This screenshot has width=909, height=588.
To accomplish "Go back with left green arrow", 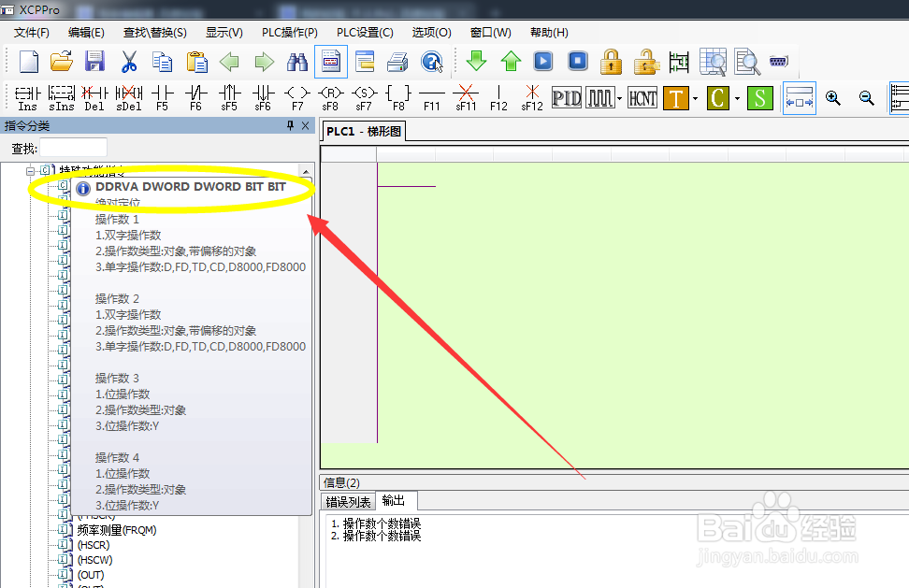I will click(229, 62).
